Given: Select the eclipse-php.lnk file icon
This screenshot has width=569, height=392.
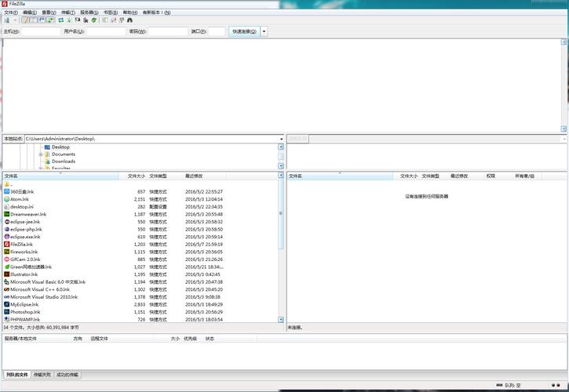Looking at the screenshot, I should point(6,229).
